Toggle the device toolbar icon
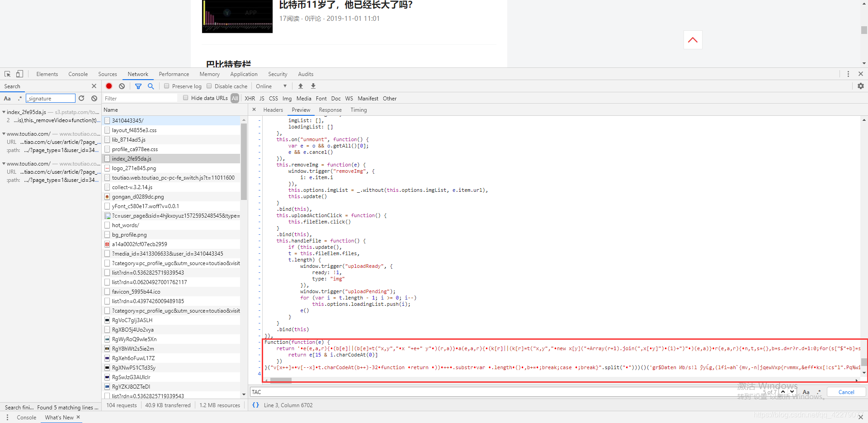The width and height of the screenshot is (868, 423). point(19,74)
